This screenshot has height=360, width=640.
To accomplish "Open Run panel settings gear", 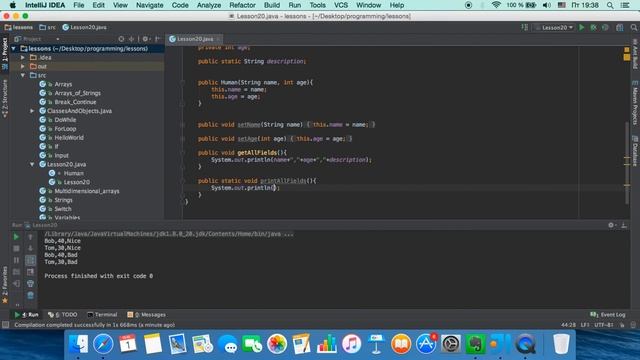I will pyautogui.click(x=611, y=225).
